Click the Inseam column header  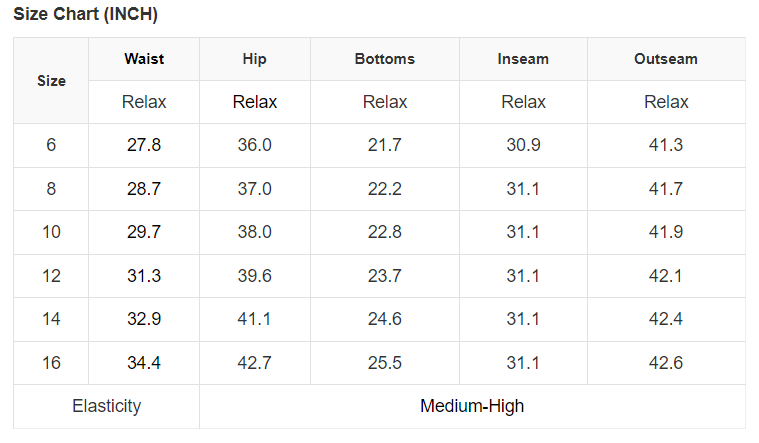pos(523,59)
